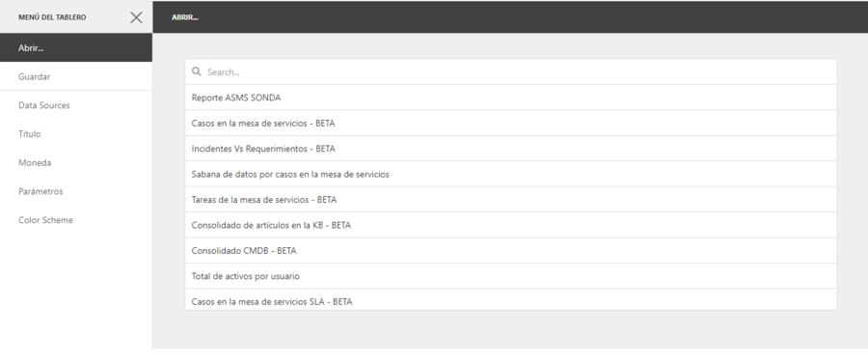This screenshot has height=364, width=868.
Task: Open Total de activos por usuario
Action: (x=510, y=276)
